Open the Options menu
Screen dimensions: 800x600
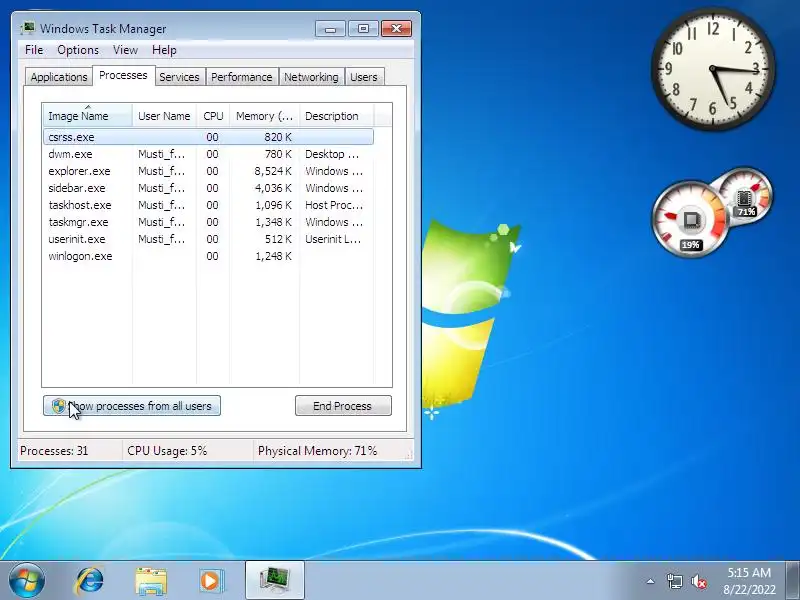(x=78, y=49)
